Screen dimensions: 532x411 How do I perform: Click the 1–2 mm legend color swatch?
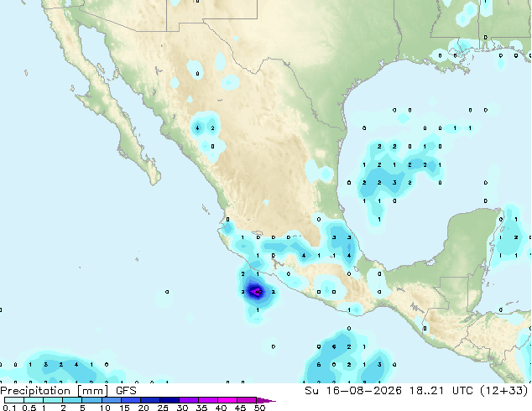tap(53, 400)
